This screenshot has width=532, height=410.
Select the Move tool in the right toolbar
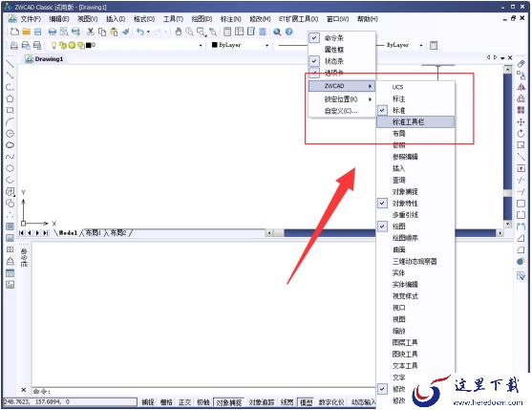(x=521, y=121)
